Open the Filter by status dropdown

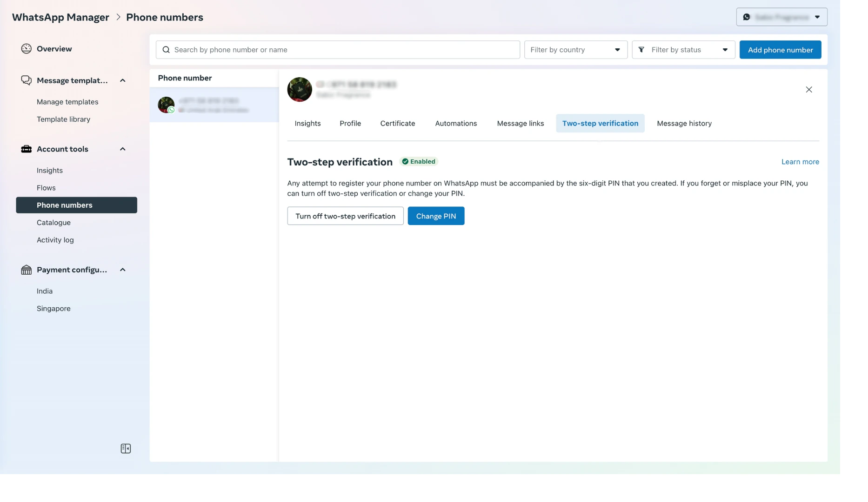coord(683,50)
